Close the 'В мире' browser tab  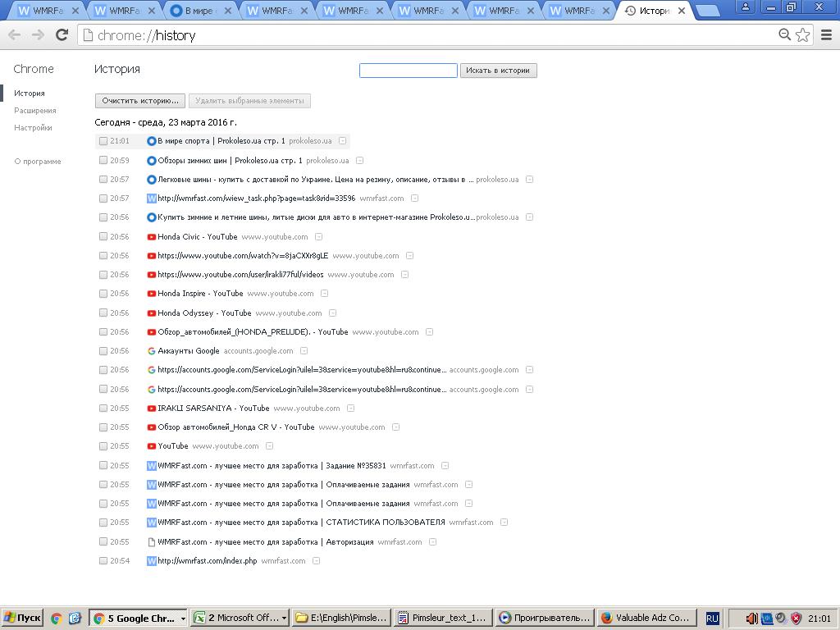tap(228, 11)
